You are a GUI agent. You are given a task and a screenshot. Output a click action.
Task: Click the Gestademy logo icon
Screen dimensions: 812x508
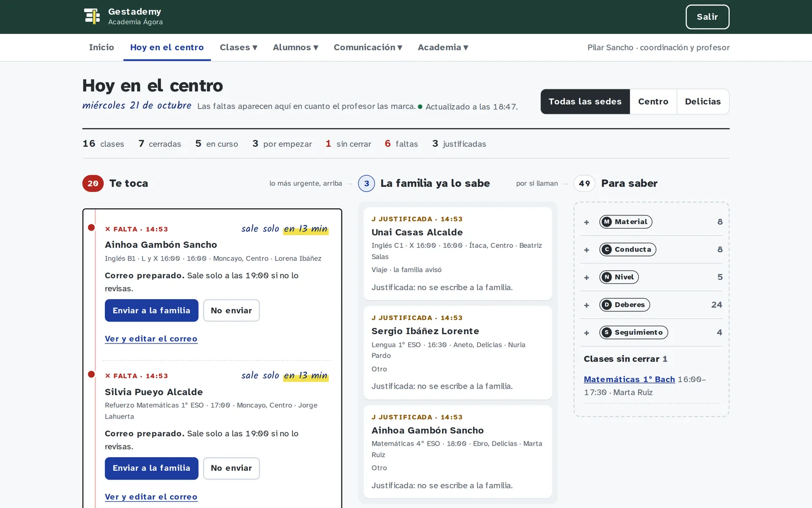click(92, 16)
